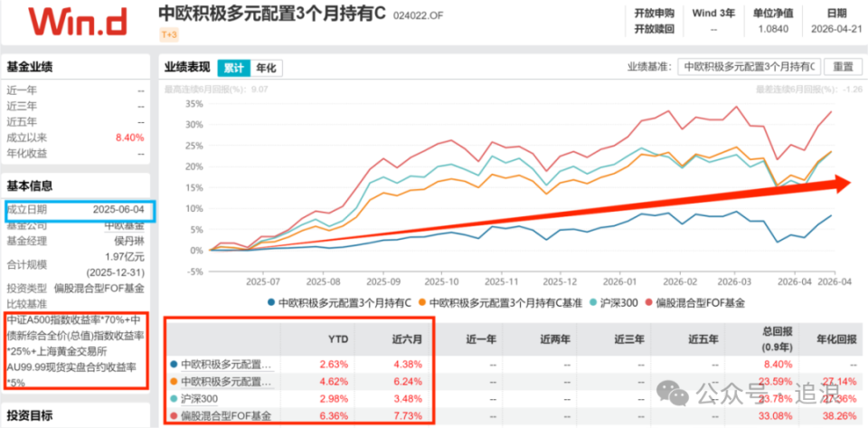Click the 近一年 row in 基金业绩 panel
Viewport: 868px width, 428px height.
pyautogui.click(x=75, y=90)
